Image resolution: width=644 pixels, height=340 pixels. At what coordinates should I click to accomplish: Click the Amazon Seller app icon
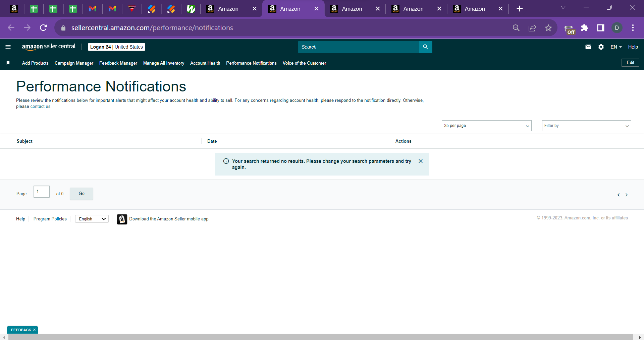pos(122,219)
